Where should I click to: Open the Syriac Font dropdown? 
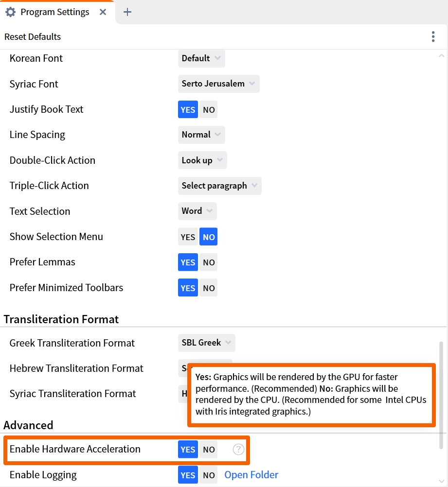218,84
